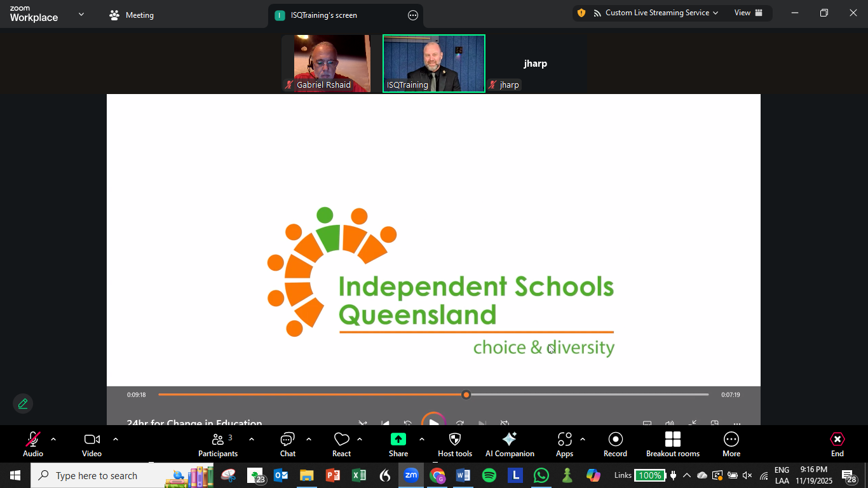Open Breakout rooms
The height and width of the screenshot is (488, 868).
click(672, 444)
